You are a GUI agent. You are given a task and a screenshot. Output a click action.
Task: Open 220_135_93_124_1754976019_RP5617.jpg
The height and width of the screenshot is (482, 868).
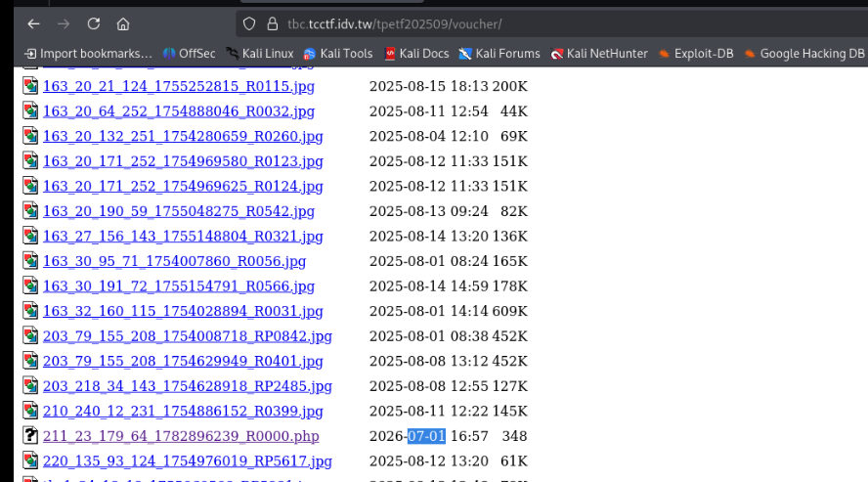coord(188,460)
